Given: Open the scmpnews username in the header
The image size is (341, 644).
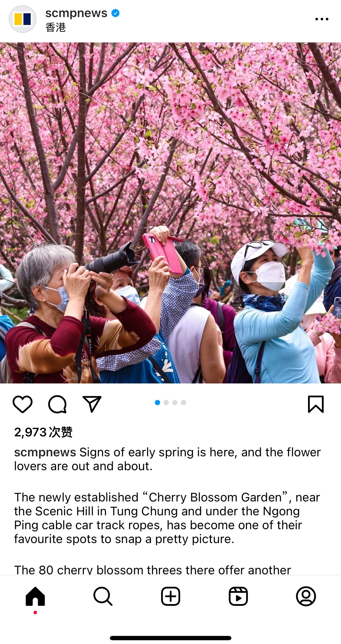Looking at the screenshot, I should [76, 13].
